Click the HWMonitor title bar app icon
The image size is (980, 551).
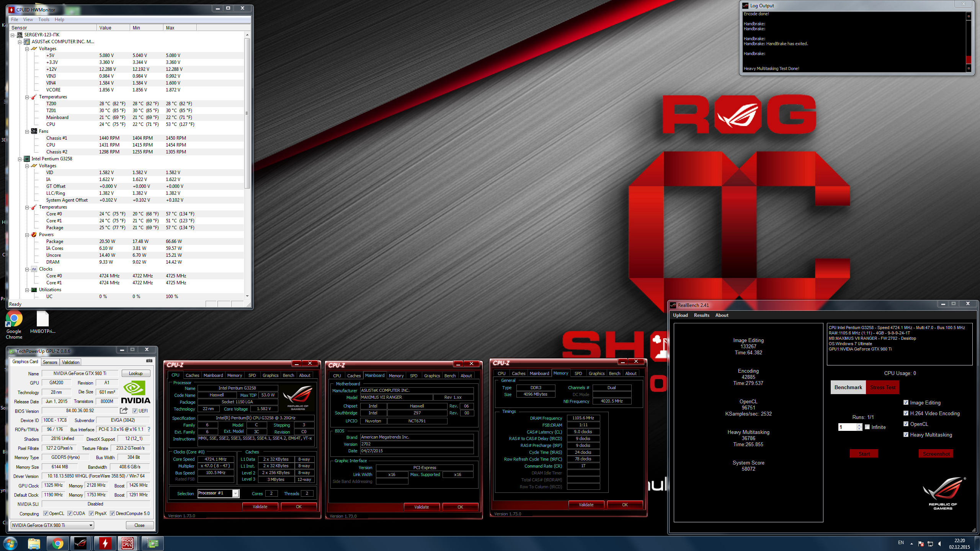point(11,10)
